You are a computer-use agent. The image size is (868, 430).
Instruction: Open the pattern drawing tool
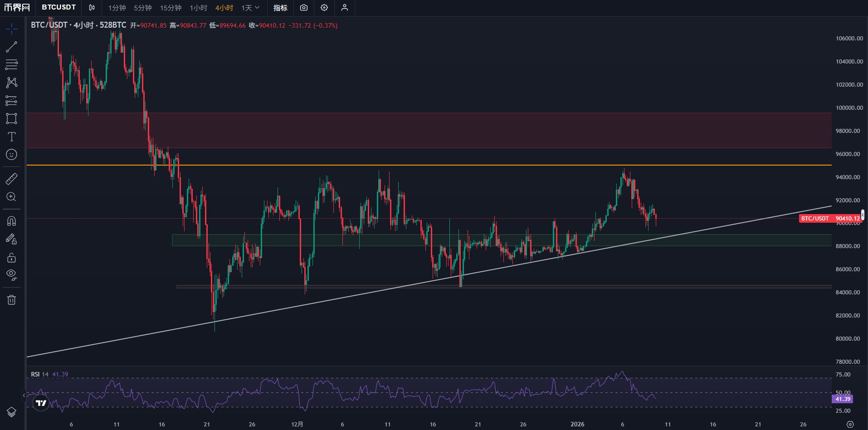click(11, 83)
